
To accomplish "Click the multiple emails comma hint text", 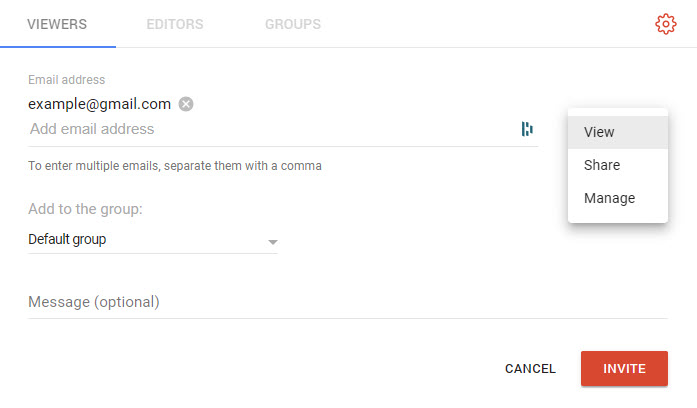I will point(175,166).
